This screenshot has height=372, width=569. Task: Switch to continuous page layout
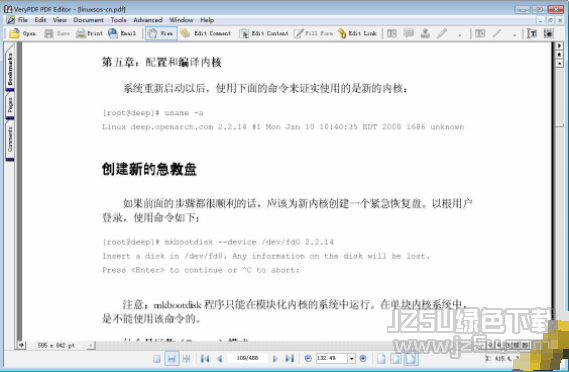172,359
